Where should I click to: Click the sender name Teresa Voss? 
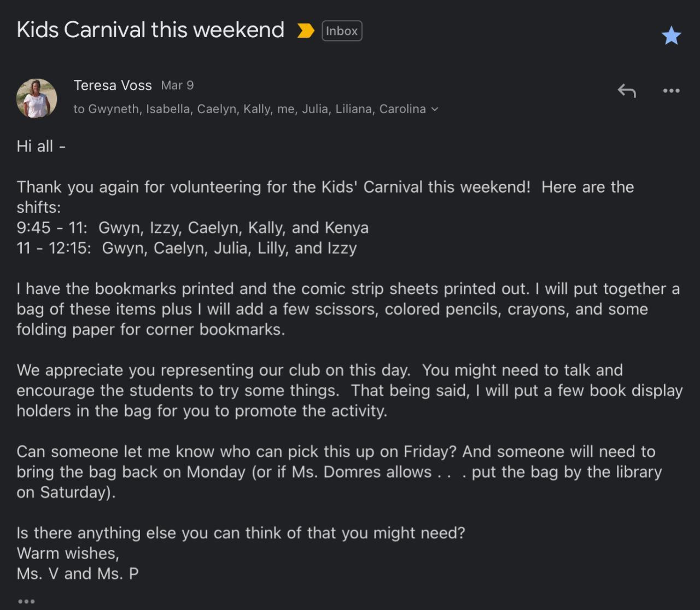click(x=113, y=85)
